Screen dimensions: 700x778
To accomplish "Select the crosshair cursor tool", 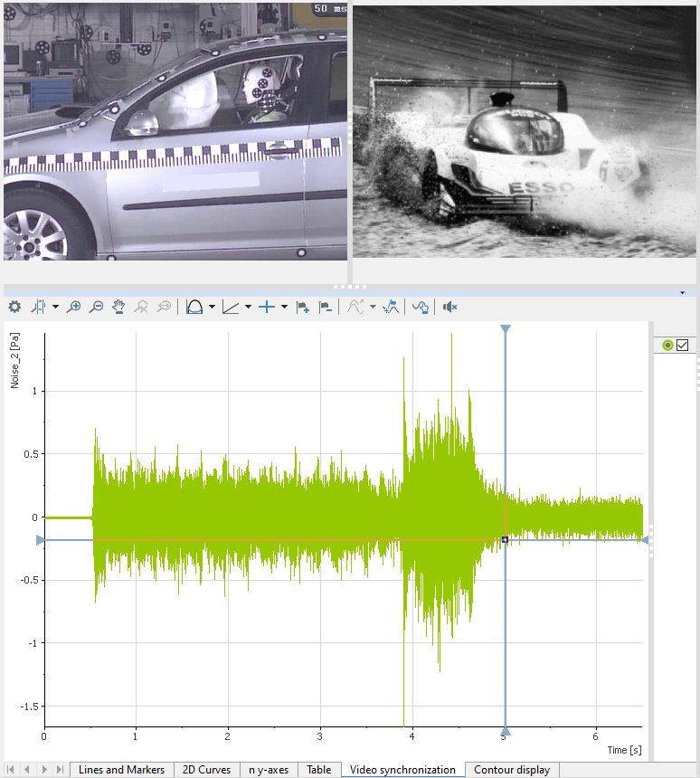I will [266, 308].
